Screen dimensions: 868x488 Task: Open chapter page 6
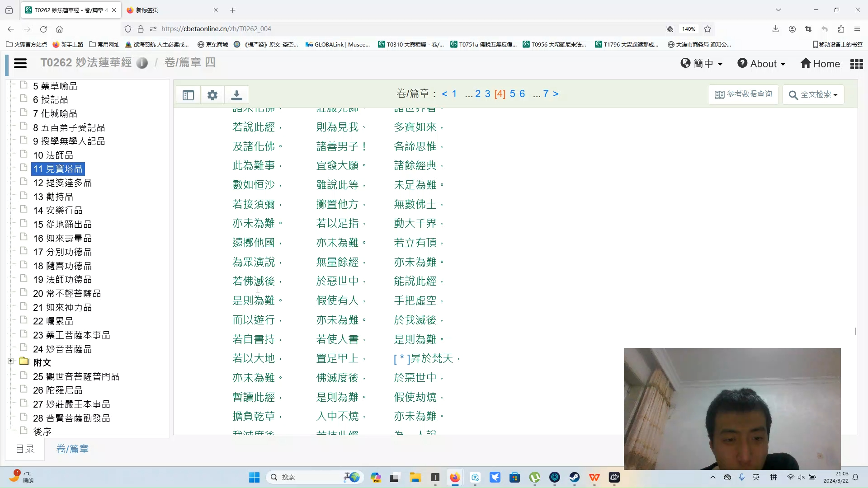coord(522,94)
